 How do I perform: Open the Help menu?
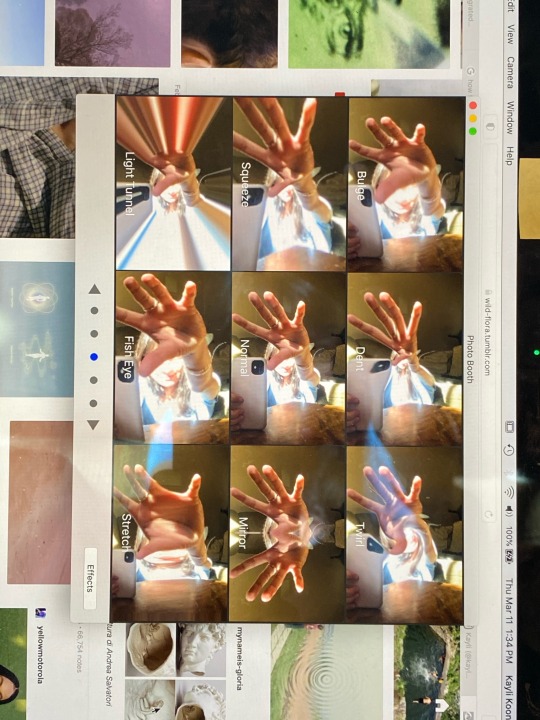point(510,156)
